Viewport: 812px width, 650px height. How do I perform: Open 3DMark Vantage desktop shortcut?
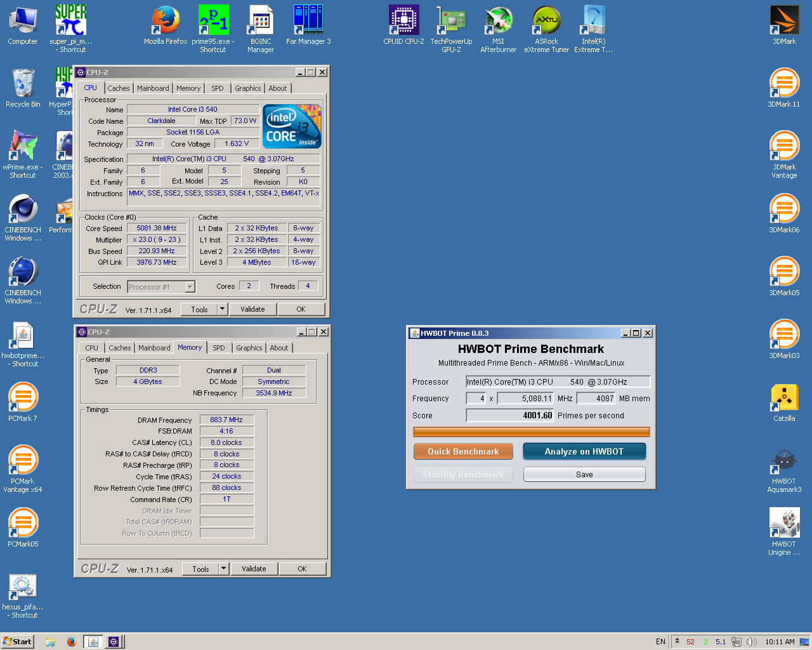click(784, 154)
